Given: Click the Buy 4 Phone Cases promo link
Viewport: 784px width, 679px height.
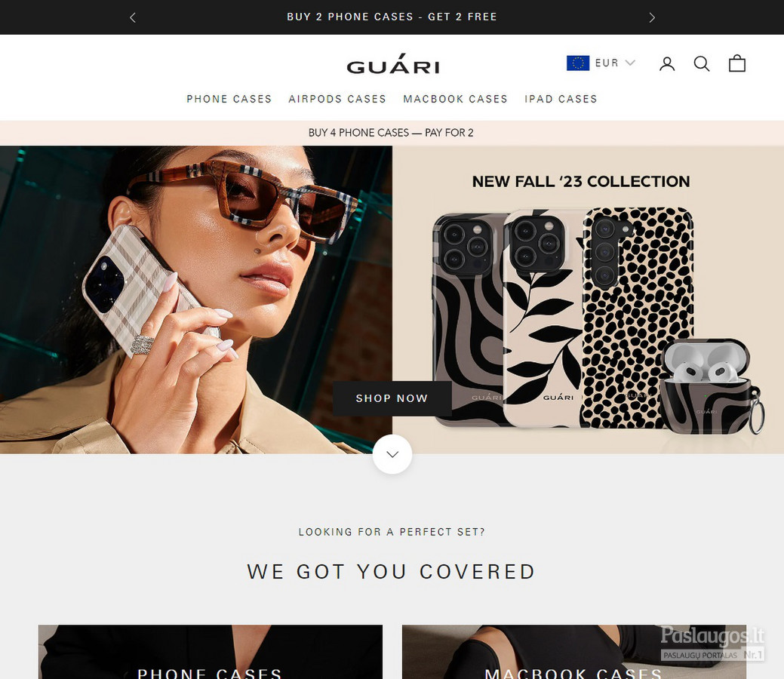Looking at the screenshot, I should [x=391, y=133].
